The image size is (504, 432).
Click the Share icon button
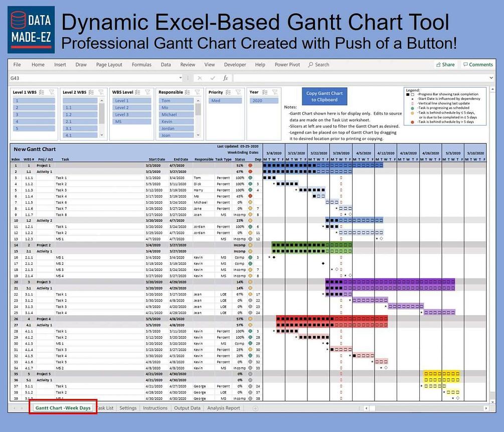point(445,65)
